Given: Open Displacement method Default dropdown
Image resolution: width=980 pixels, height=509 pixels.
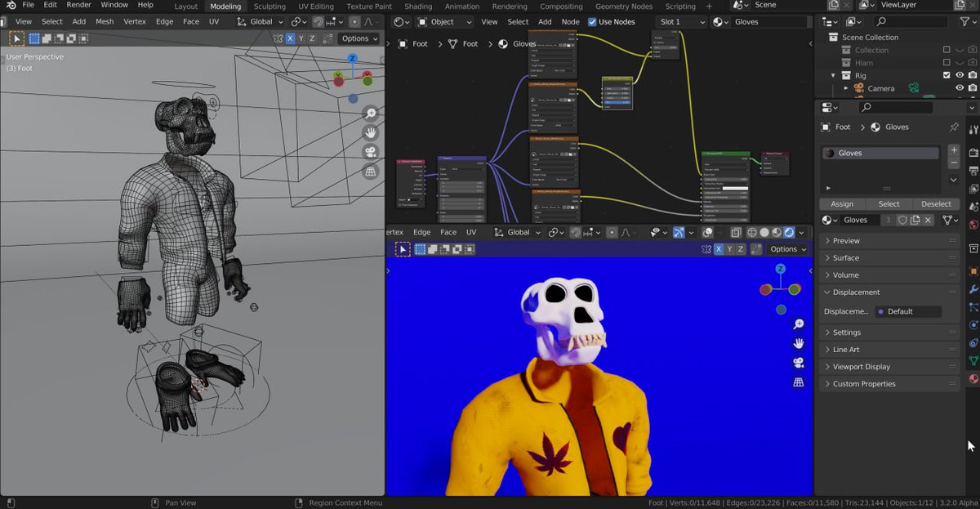Looking at the screenshot, I should [908, 311].
